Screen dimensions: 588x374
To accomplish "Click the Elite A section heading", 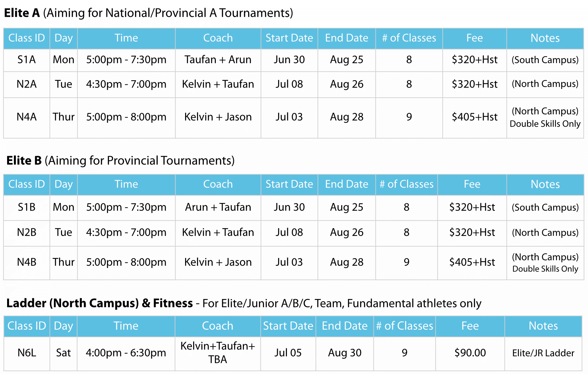I will 149,13.
